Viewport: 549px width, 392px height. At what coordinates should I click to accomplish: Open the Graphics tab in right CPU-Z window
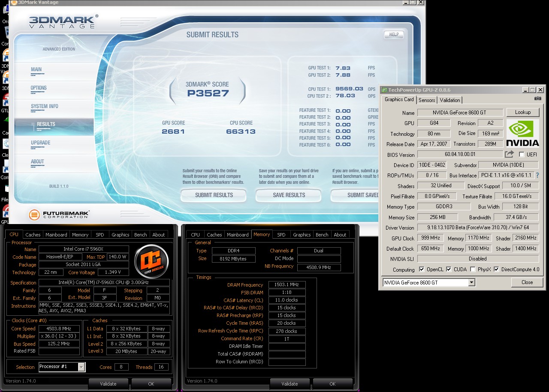[x=302, y=235]
